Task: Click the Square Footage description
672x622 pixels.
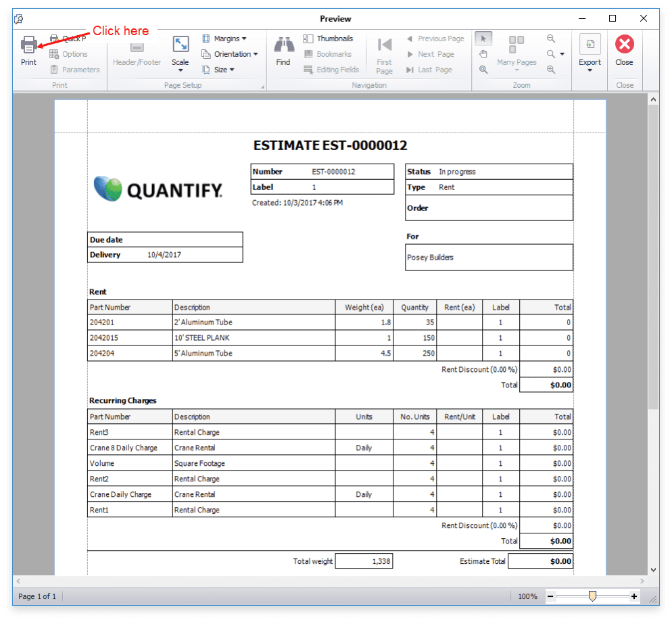Action: [x=199, y=463]
